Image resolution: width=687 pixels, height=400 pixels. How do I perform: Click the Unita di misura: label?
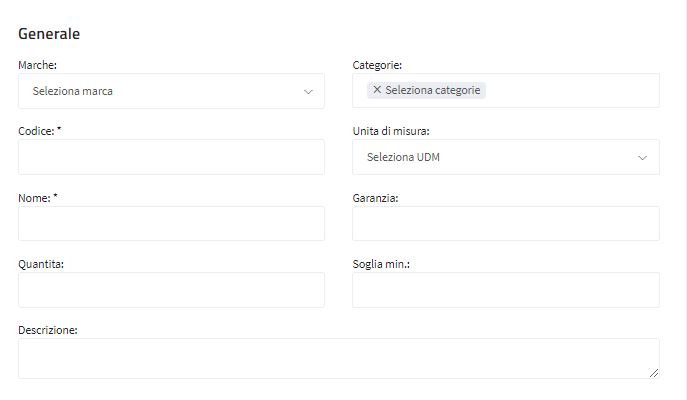coord(391,131)
